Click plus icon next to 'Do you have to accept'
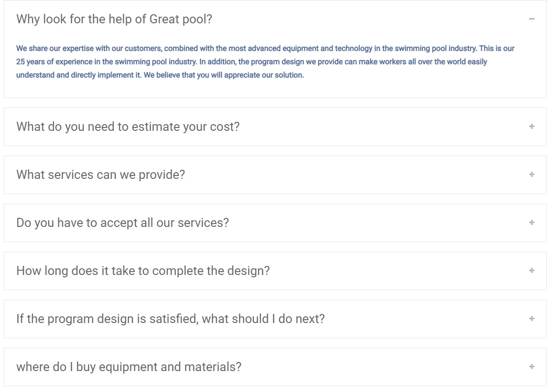553x392 pixels. (532, 223)
